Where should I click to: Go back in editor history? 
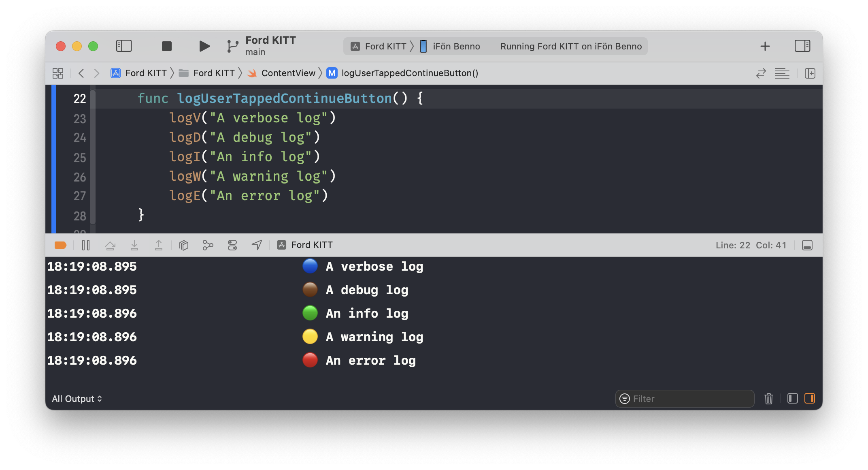(x=81, y=73)
